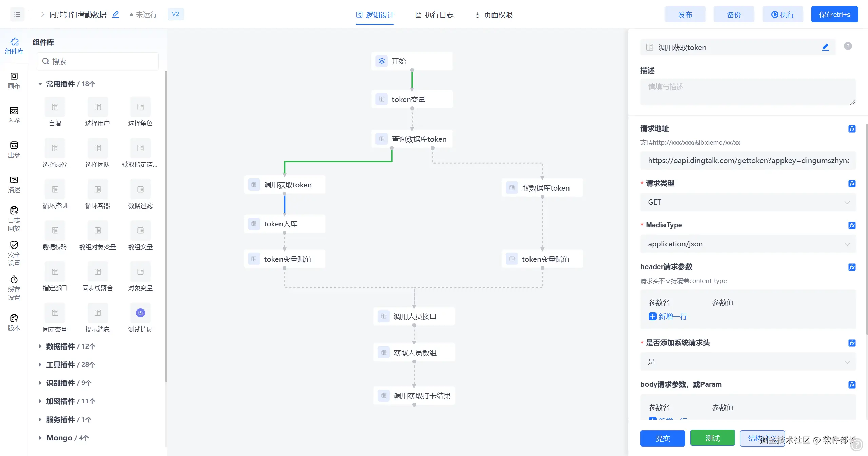Toggle the collapse sidebar list icon

click(x=17, y=14)
